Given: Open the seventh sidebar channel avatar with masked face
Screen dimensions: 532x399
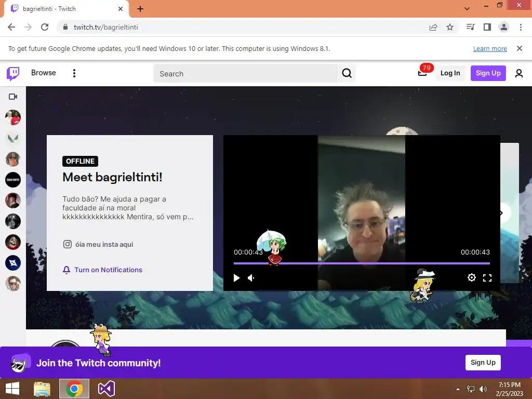Looking at the screenshot, I should pyautogui.click(x=13, y=242).
